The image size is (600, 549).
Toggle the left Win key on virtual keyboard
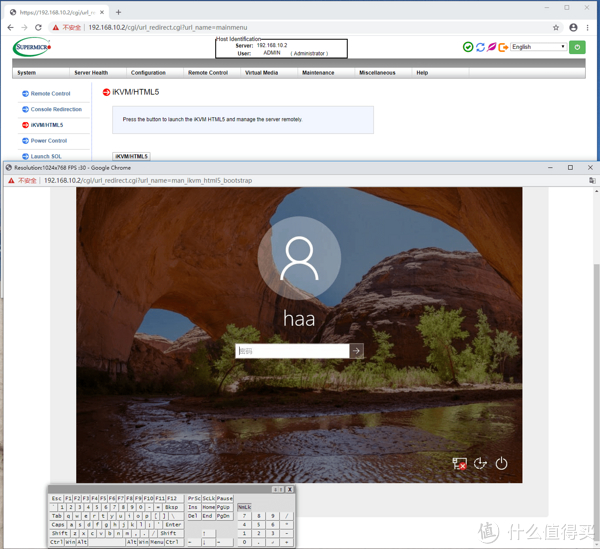pyautogui.click(x=70, y=542)
